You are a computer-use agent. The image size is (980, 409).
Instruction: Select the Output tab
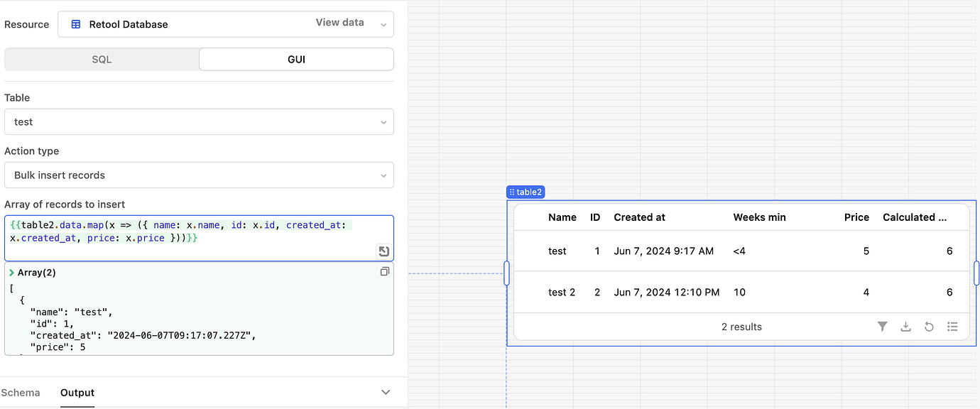coord(77,393)
